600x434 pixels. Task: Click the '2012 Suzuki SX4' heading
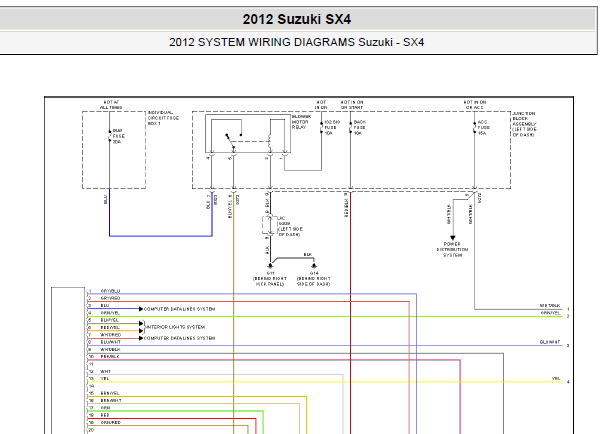[297, 19]
